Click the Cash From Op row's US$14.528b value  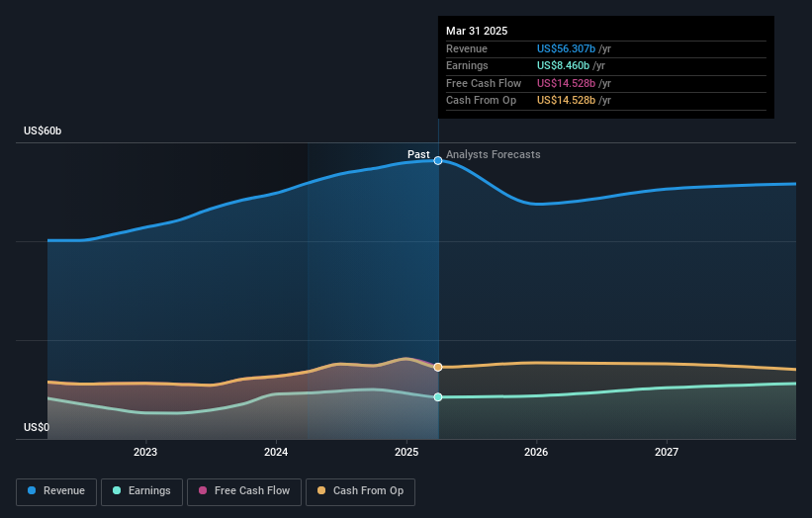click(566, 101)
